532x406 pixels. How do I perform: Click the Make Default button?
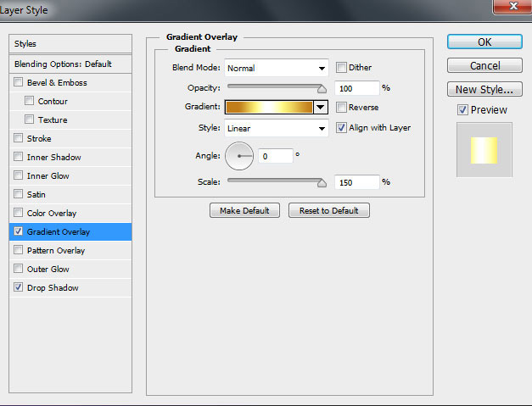pos(244,210)
